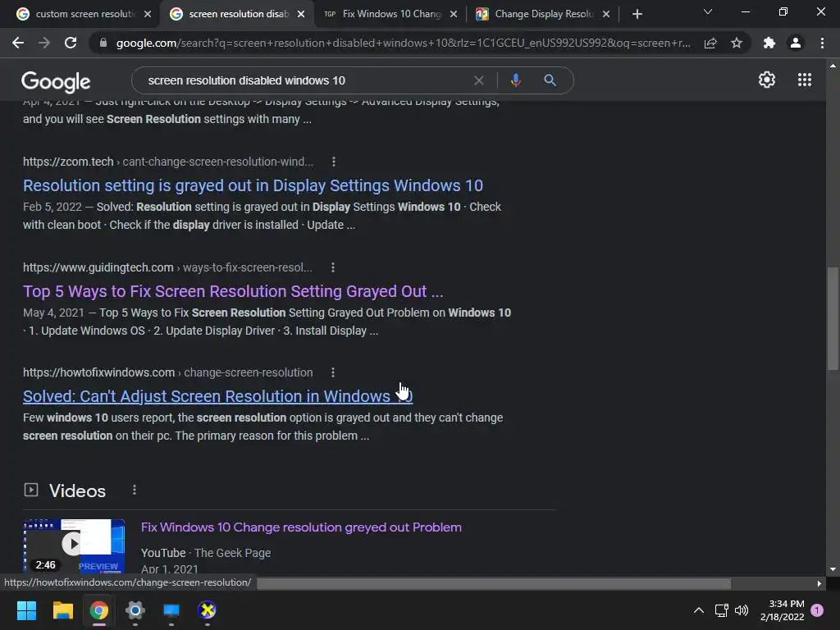The width and height of the screenshot is (840, 630).
Task: Clear the Google search query
Action: coord(479,80)
